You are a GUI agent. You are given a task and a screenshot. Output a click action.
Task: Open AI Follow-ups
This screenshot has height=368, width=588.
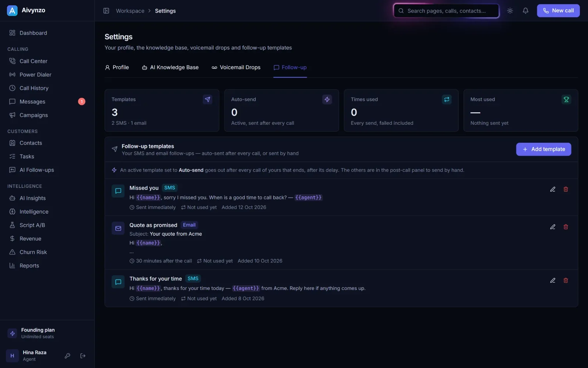pos(47,170)
